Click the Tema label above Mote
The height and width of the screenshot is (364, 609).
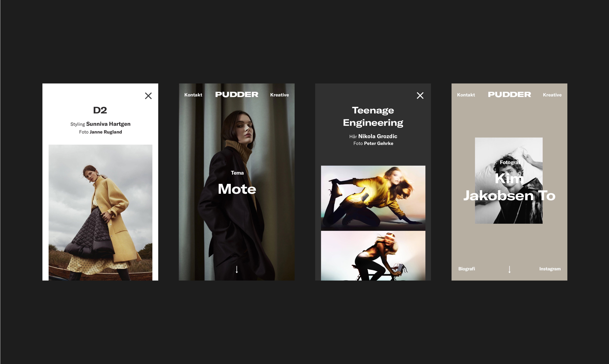(237, 173)
